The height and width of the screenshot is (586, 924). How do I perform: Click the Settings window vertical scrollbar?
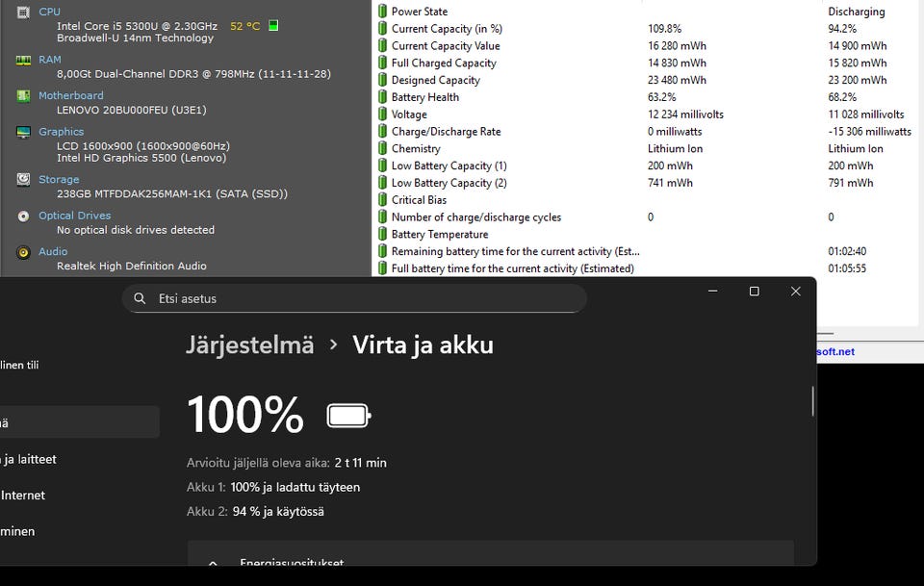(x=812, y=401)
